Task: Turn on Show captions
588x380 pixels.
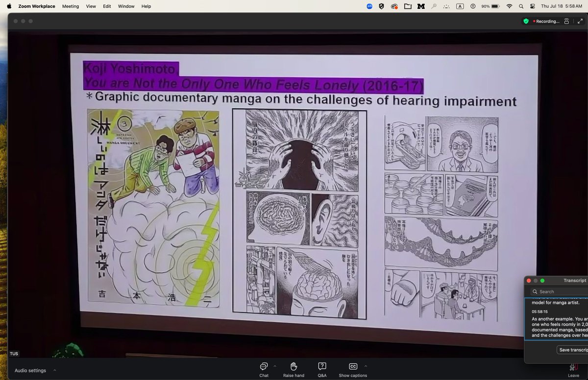Action: 353,369
